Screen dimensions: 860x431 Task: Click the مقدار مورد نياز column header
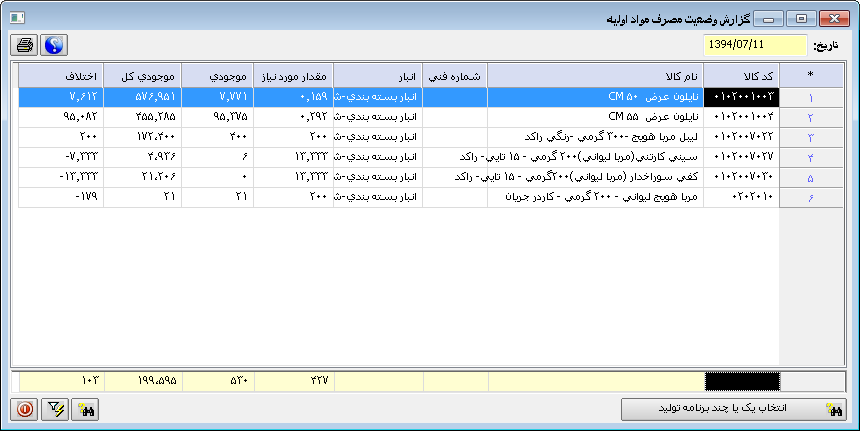coord(293,76)
